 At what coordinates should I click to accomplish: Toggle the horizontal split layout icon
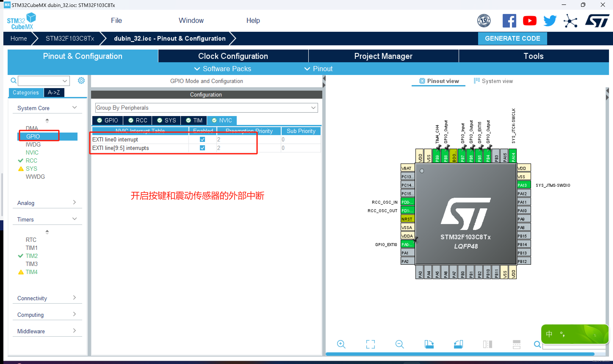pos(516,344)
